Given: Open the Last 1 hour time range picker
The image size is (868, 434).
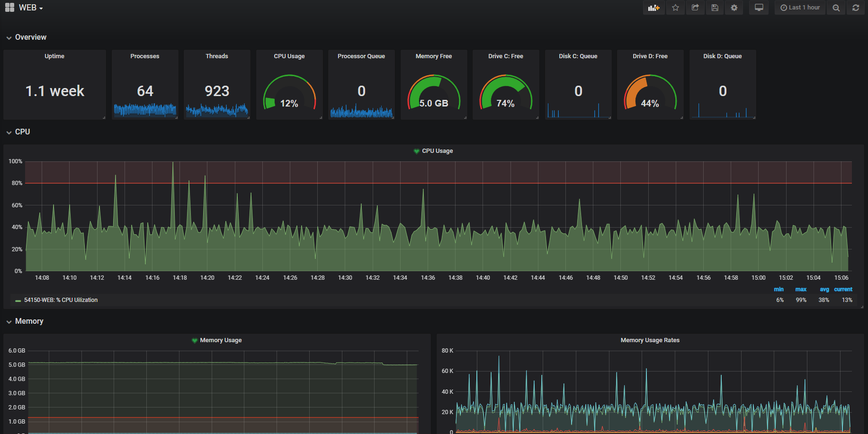Looking at the screenshot, I should tap(800, 8).
